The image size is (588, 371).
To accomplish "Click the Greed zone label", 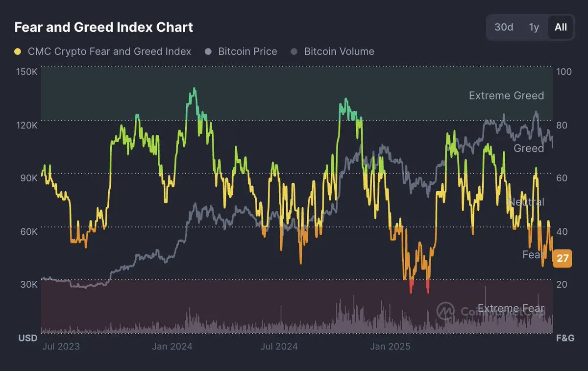I will pos(528,148).
